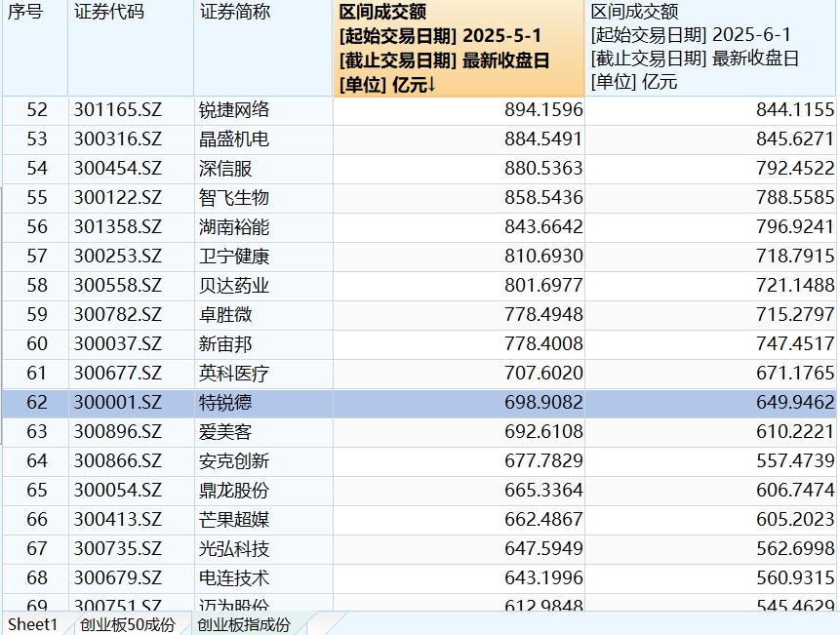The width and height of the screenshot is (840, 635).
Task: Select the value 560.9315
Action: coord(710,577)
